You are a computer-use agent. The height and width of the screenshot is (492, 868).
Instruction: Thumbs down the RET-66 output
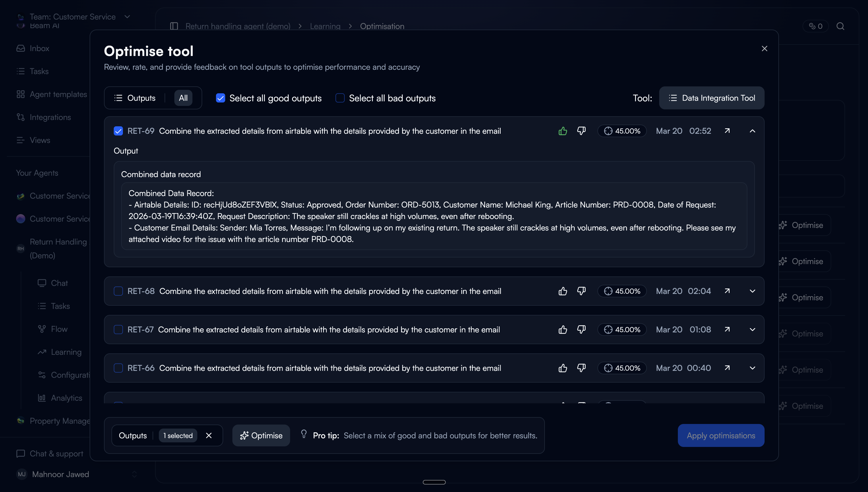[x=581, y=368]
